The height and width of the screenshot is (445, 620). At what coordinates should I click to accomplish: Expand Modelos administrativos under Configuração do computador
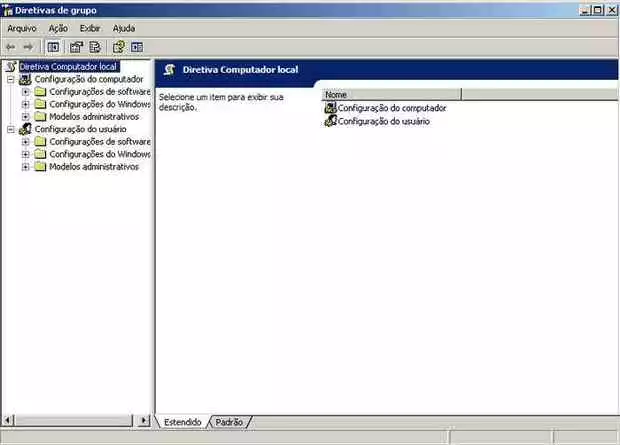pyautogui.click(x=26, y=117)
